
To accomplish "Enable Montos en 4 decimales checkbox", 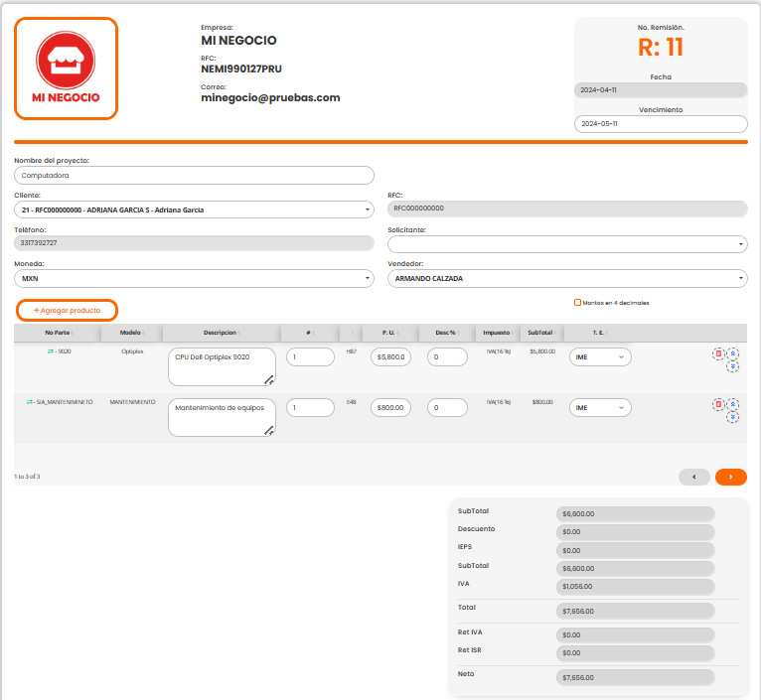I will pyautogui.click(x=577, y=303).
